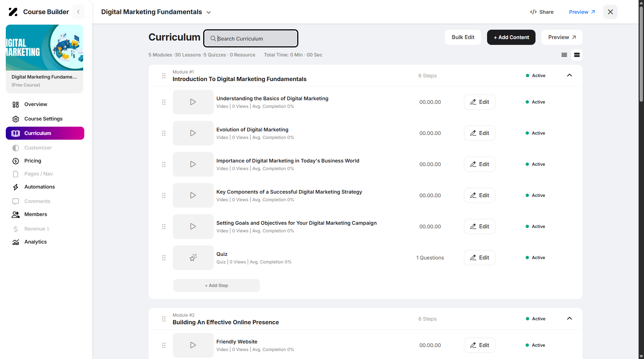Open the blue Preview link in header

582,12
